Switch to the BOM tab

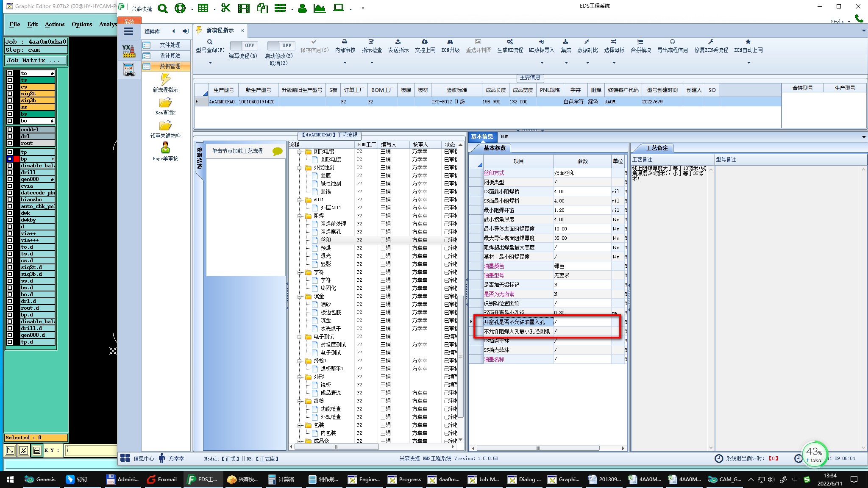coord(504,136)
